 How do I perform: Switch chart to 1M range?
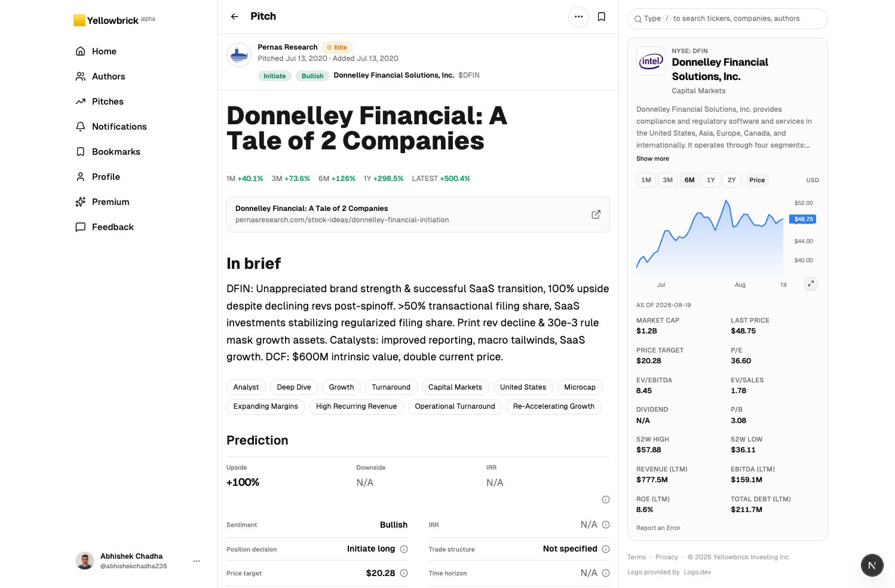click(646, 180)
